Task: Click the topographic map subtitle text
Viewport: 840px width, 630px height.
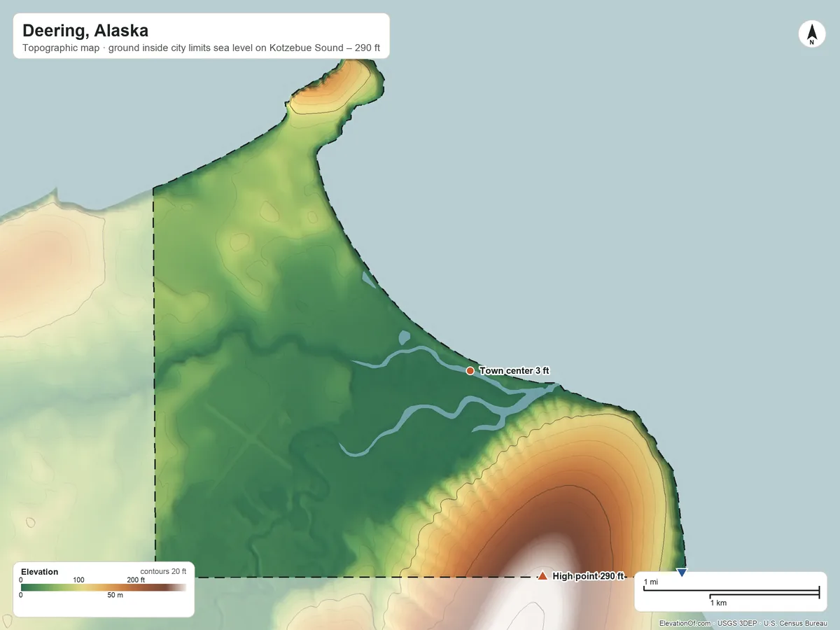Action: tap(202, 50)
